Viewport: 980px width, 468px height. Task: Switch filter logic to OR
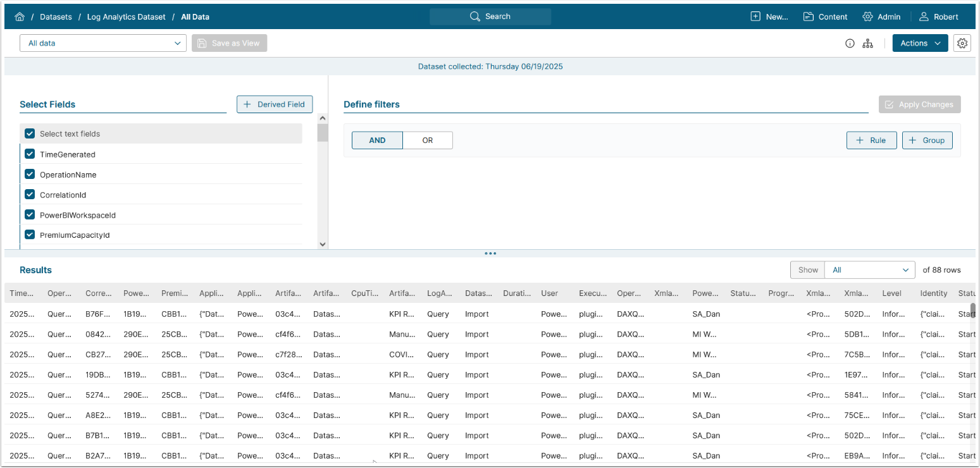428,140
